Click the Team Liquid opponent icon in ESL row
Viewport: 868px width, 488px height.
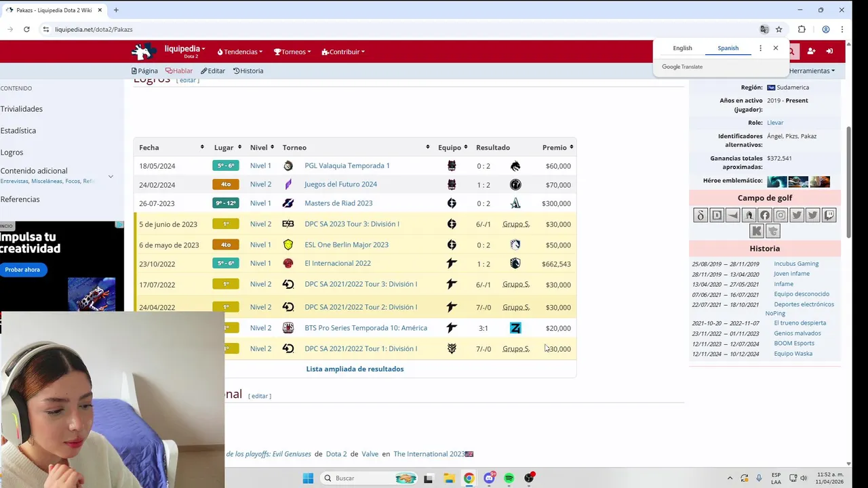pos(515,245)
